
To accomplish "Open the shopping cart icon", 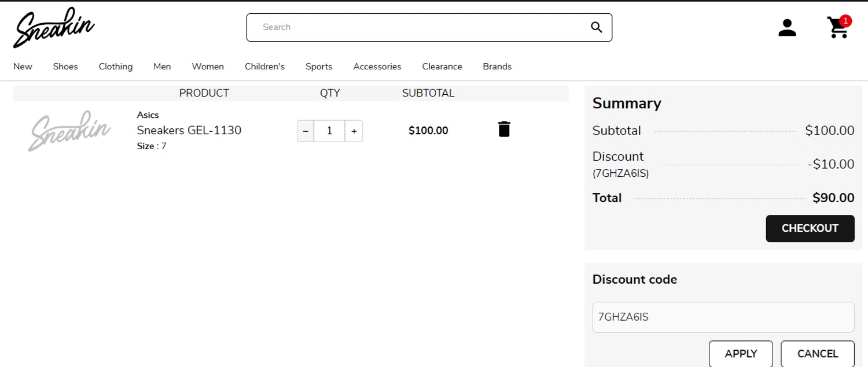I will (838, 28).
